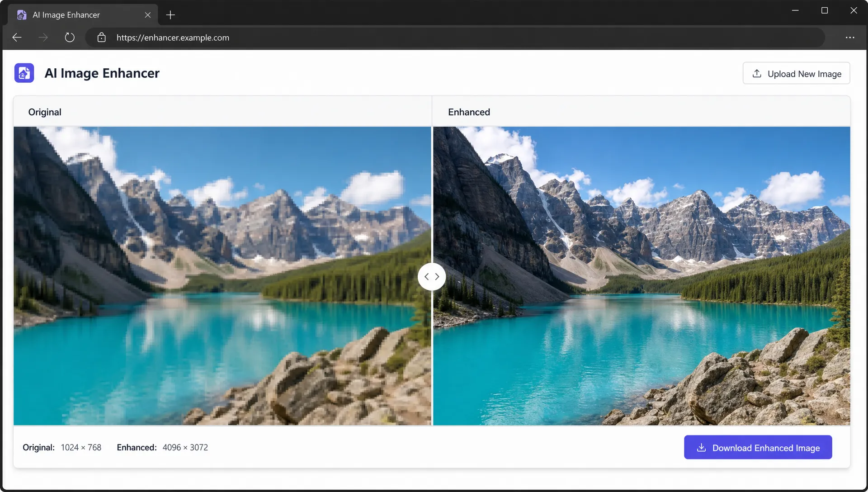Select the AI Image Enhancer browser tab
This screenshot has height=492, width=868.
83,15
